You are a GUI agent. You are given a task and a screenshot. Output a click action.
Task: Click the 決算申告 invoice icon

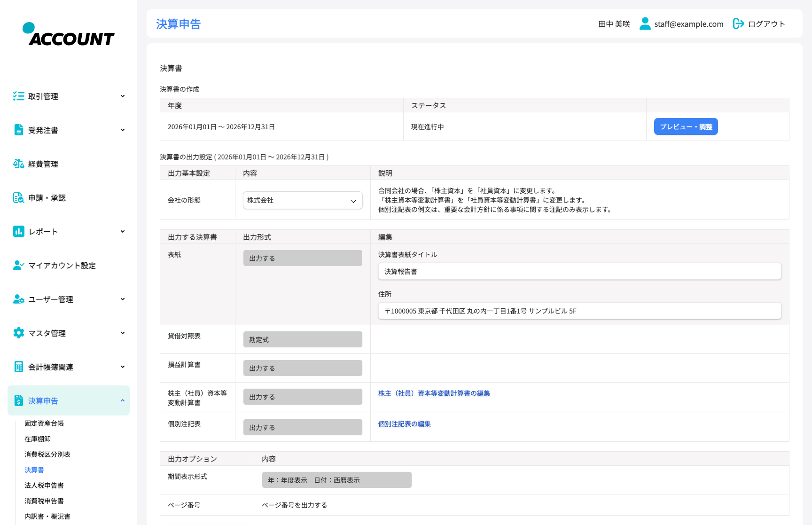click(x=18, y=401)
